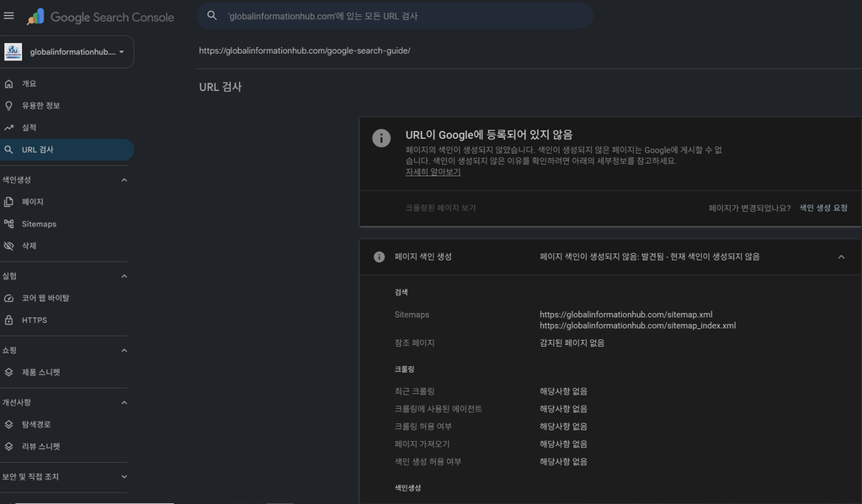The height and width of the screenshot is (504, 862).
Task: Click the 색인 생성 요청 button
Action: tap(823, 208)
